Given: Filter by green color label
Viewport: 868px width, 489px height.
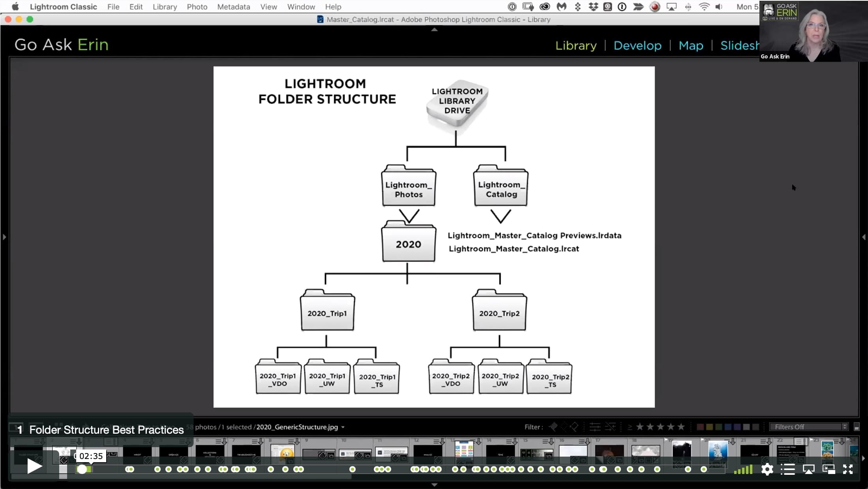Looking at the screenshot, I should point(719,427).
